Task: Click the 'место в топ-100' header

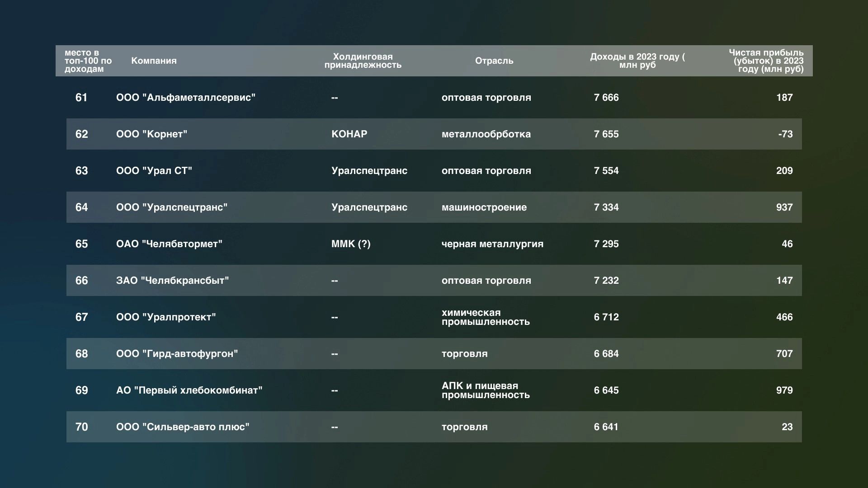Action: coord(88,61)
